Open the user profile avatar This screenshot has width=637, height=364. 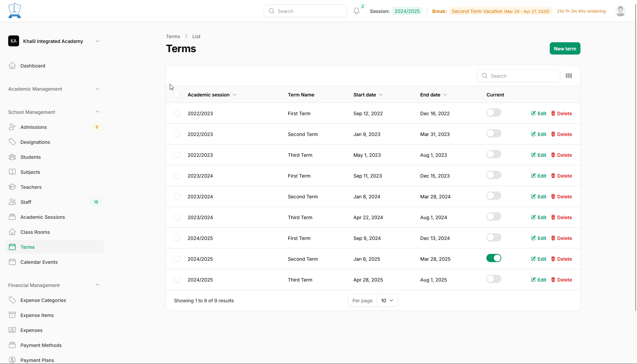[620, 11]
